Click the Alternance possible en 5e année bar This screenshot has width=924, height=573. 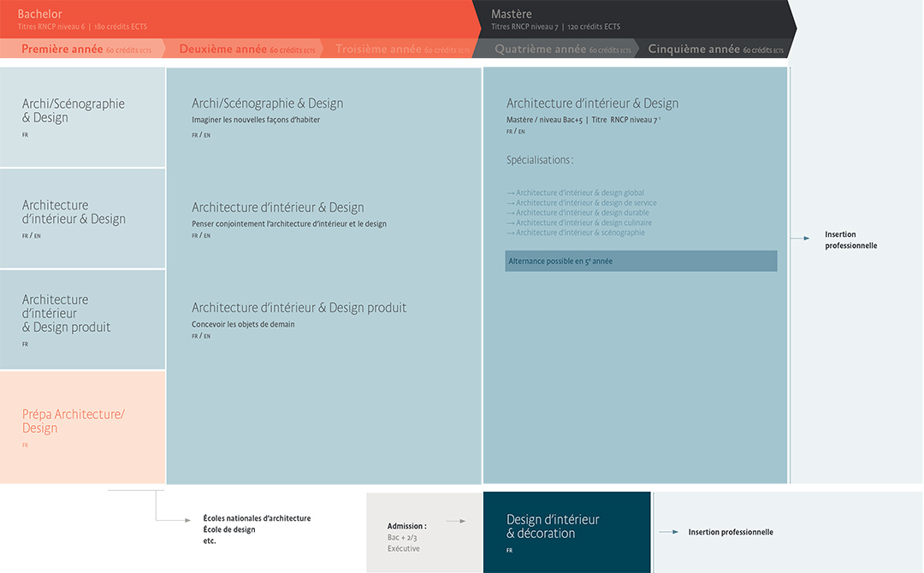coord(641,261)
